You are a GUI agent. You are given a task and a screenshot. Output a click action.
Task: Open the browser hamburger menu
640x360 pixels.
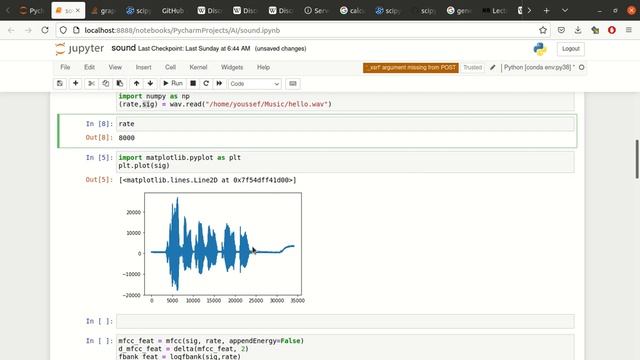pyautogui.click(x=629, y=30)
